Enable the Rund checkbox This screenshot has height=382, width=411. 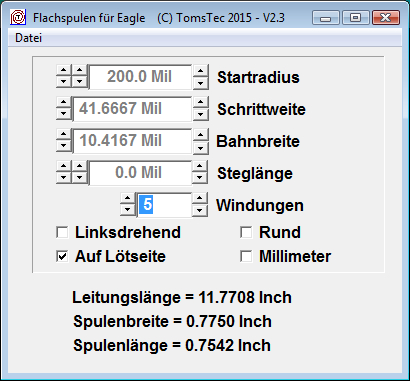[x=246, y=232]
